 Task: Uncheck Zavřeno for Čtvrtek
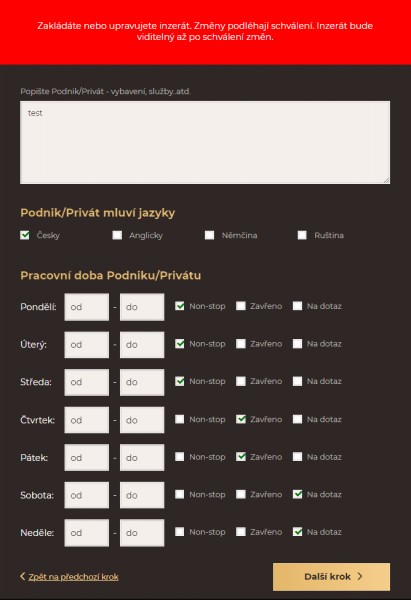tap(241, 419)
